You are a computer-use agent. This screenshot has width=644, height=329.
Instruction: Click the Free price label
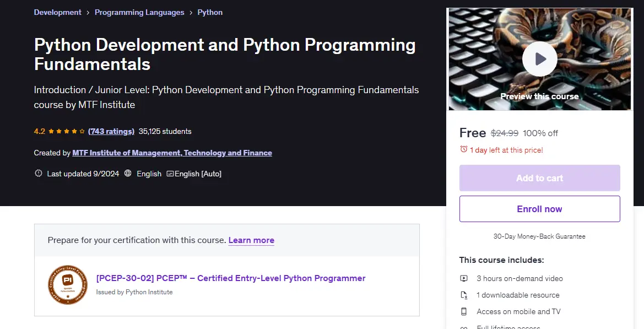point(472,133)
